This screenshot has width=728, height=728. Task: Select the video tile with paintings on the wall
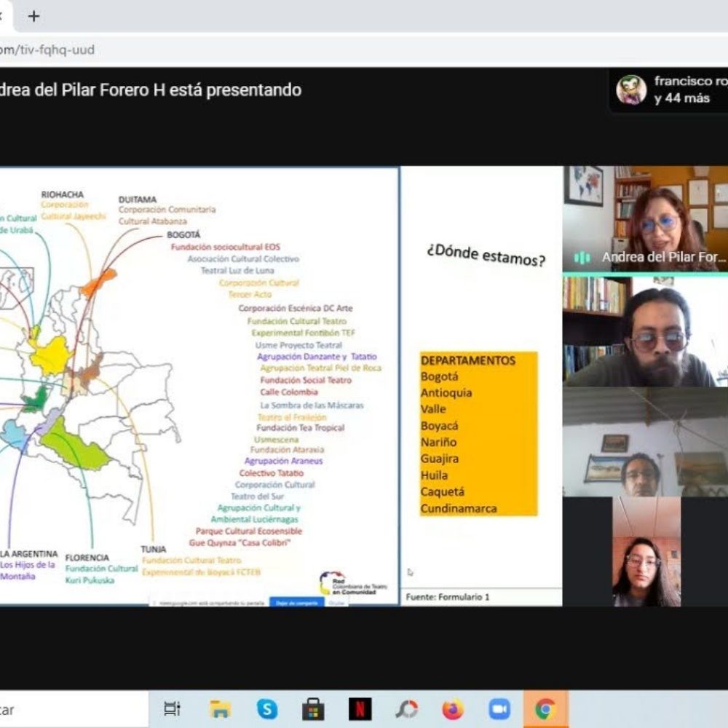tap(645, 442)
